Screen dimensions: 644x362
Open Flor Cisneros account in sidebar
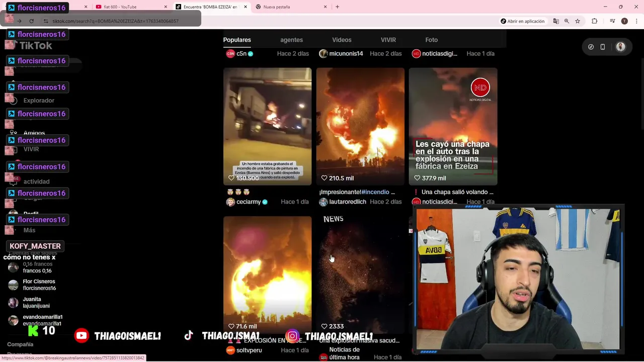(39, 285)
